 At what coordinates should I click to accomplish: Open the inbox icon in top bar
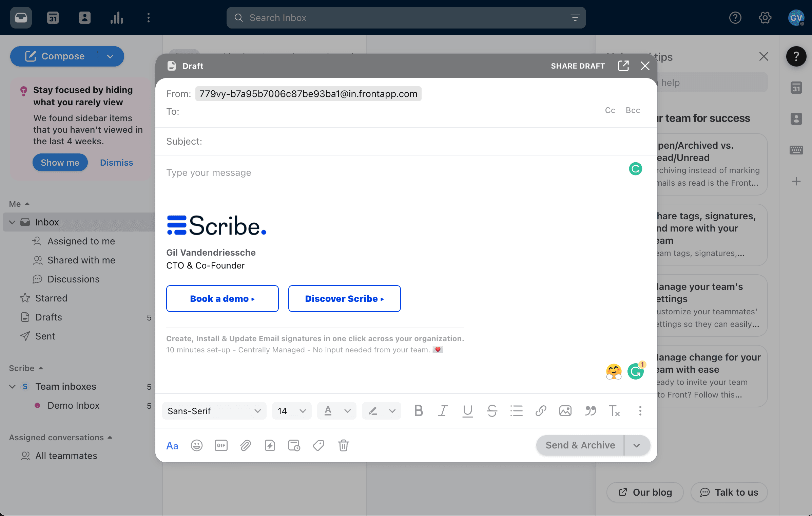coord(21,18)
